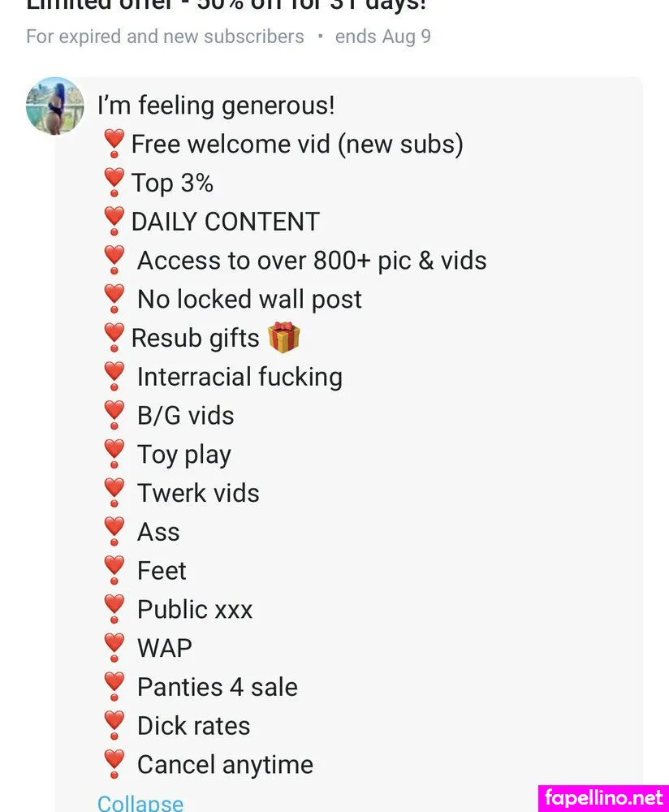Click heart icon beside No locked wall post
669x812 pixels.
(114, 299)
